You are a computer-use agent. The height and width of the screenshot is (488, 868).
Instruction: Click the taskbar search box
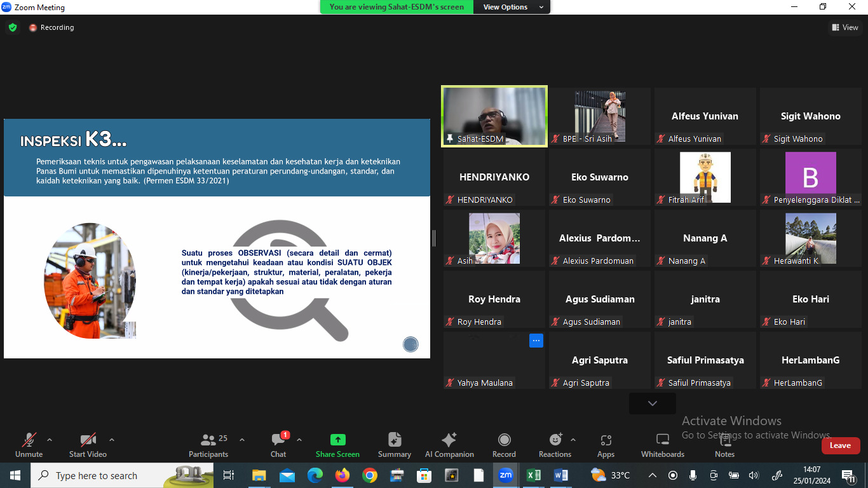coord(122,475)
